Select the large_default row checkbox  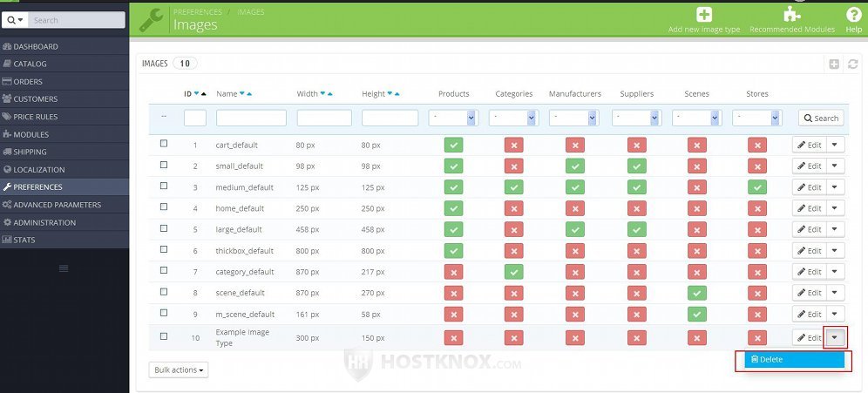[164, 227]
